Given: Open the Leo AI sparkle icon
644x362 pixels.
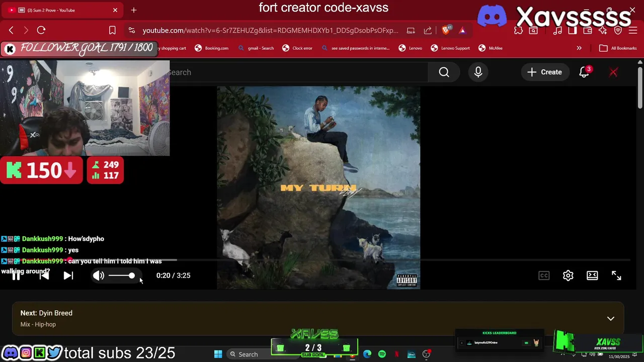Looking at the screenshot, I should click(603, 30).
